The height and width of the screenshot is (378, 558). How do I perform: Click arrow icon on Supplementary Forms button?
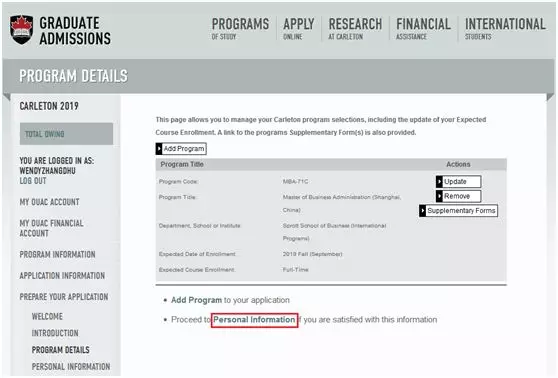422,211
